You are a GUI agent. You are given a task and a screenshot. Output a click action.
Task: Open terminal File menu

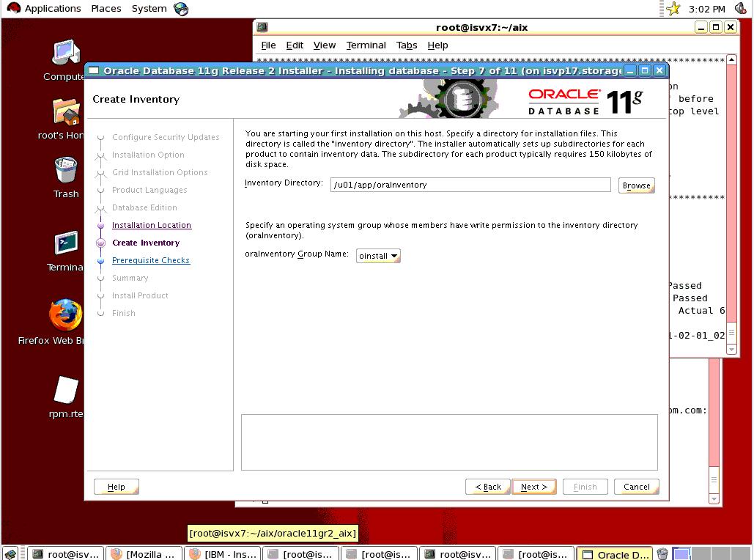tap(268, 45)
